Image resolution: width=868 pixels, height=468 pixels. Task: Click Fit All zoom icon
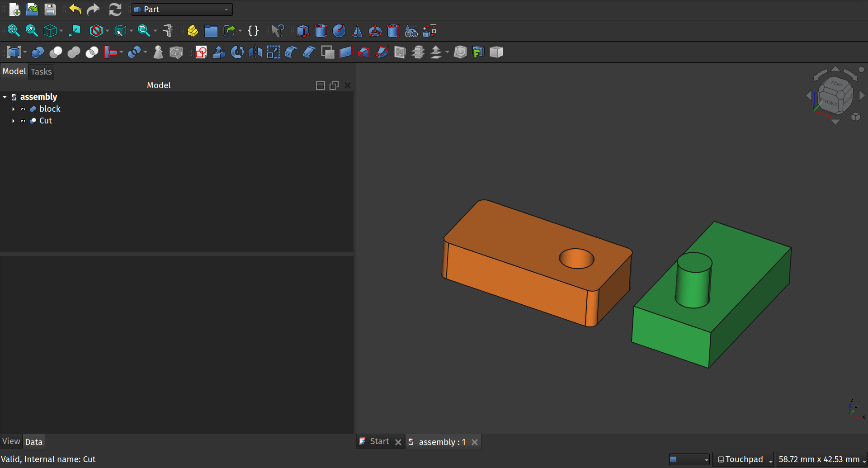click(13, 31)
